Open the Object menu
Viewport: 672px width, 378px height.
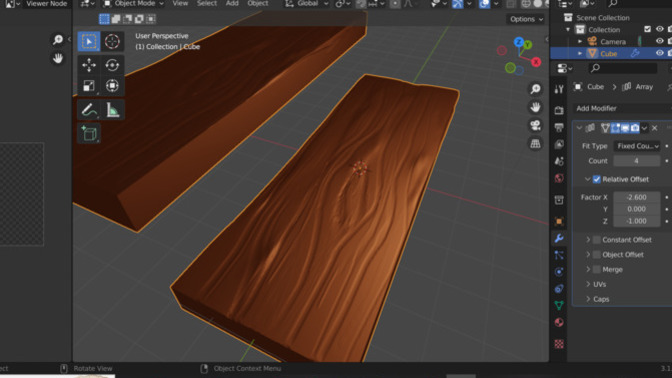(258, 3)
